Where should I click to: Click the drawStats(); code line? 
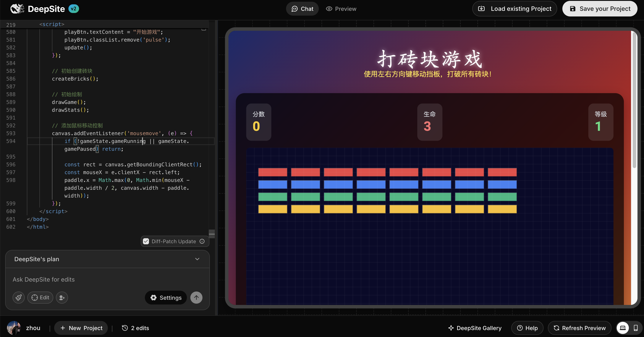70,110
